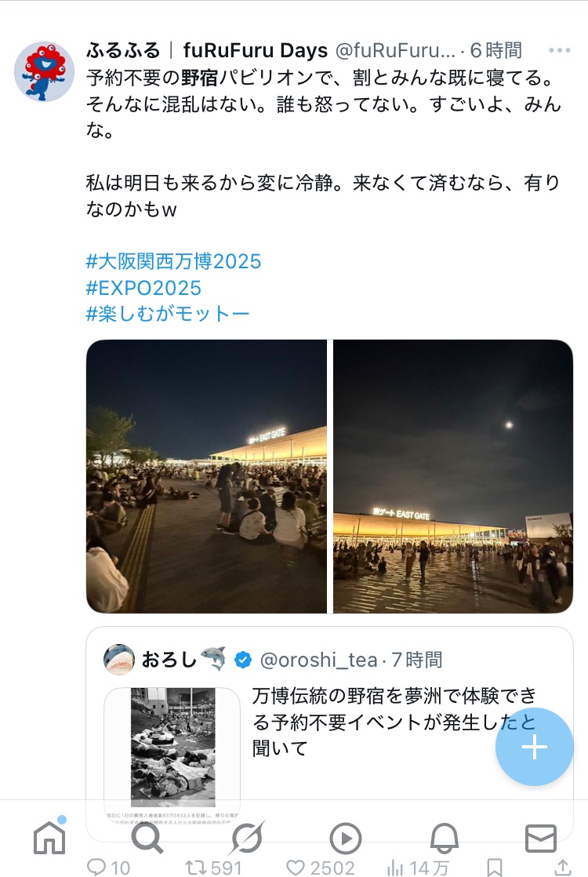Tap the retweet icon showing 591
Screen dimensions: 588x877
[x=213, y=868]
